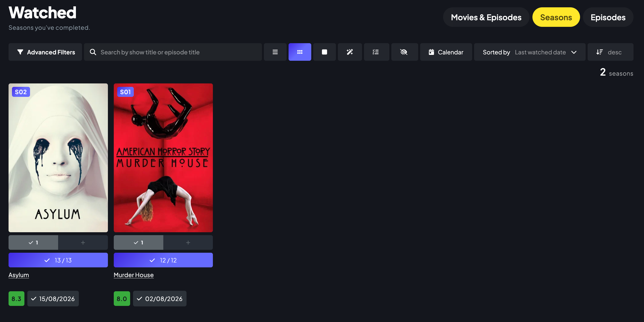Switch to the Episodes tab
Image resolution: width=644 pixels, height=322 pixels.
click(608, 17)
